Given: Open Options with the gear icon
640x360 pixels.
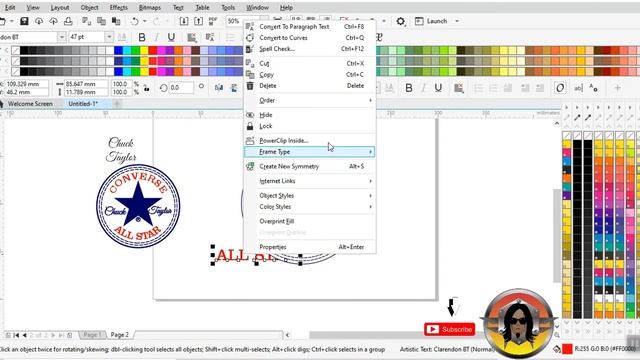Looking at the screenshot, I should [401, 21].
